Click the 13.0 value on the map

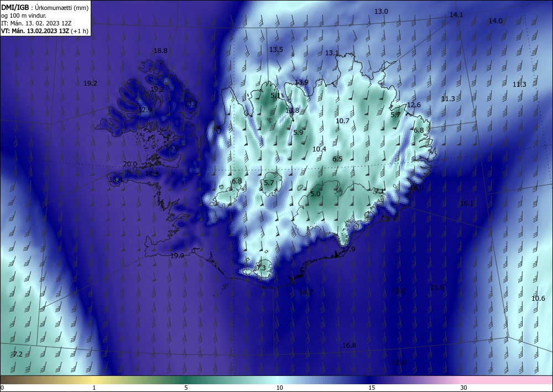pyautogui.click(x=381, y=11)
